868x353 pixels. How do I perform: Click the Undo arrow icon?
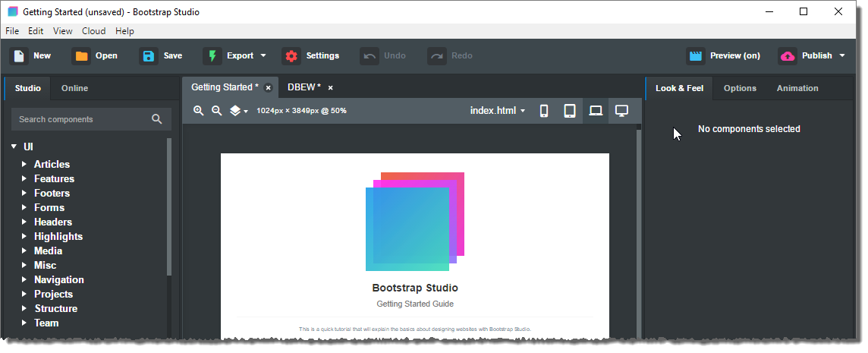370,56
